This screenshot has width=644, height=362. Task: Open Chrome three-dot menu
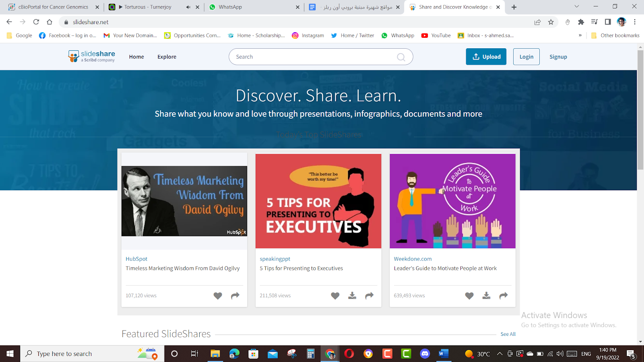tap(635, 22)
